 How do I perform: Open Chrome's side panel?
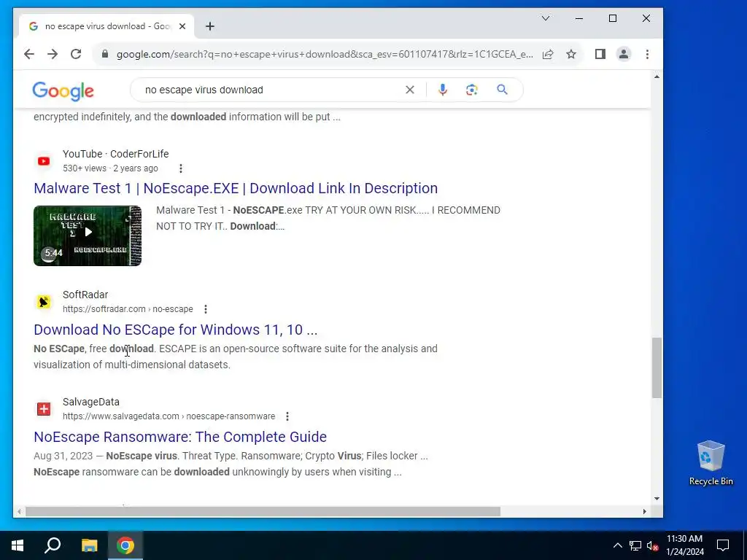pyautogui.click(x=600, y=54)
